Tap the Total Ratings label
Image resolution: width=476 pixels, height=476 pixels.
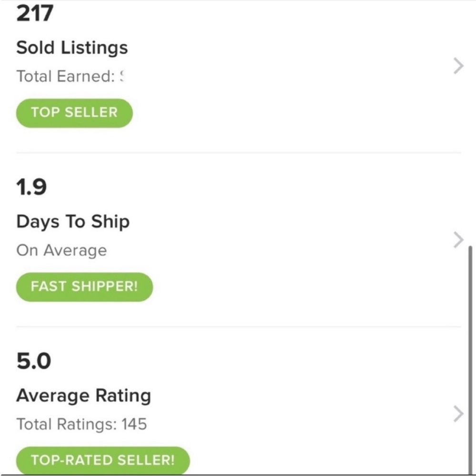pyautogui.click(x=66, y=424)
